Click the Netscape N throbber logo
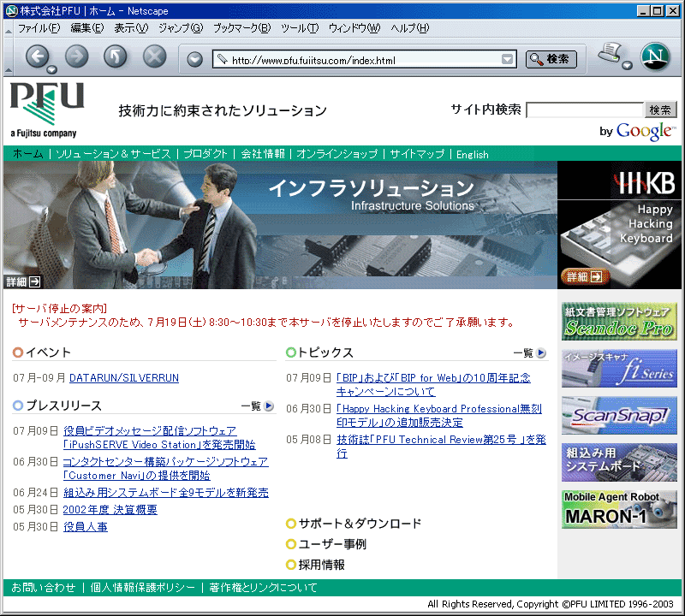 coord(655,56)
